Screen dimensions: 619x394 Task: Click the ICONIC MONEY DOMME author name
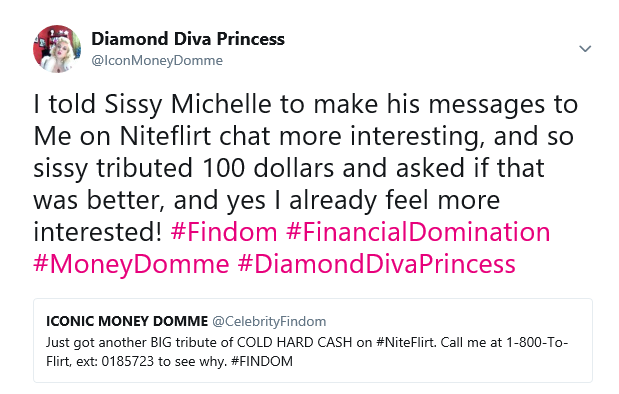[x=127, y=321]
